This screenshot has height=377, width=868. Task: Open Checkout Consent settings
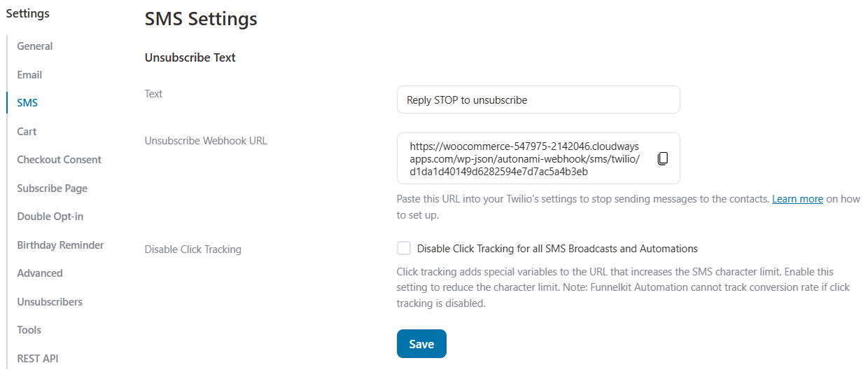tap(59, 160)
